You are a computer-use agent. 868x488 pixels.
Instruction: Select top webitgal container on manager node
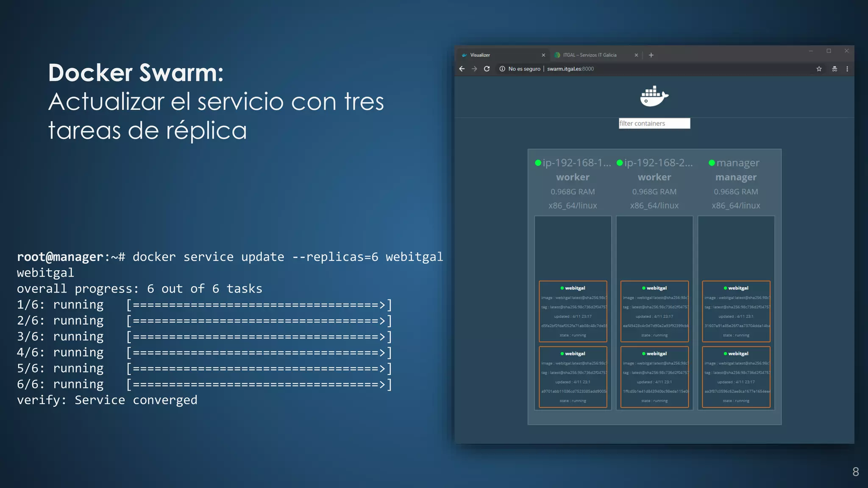(x=736, y=311)
